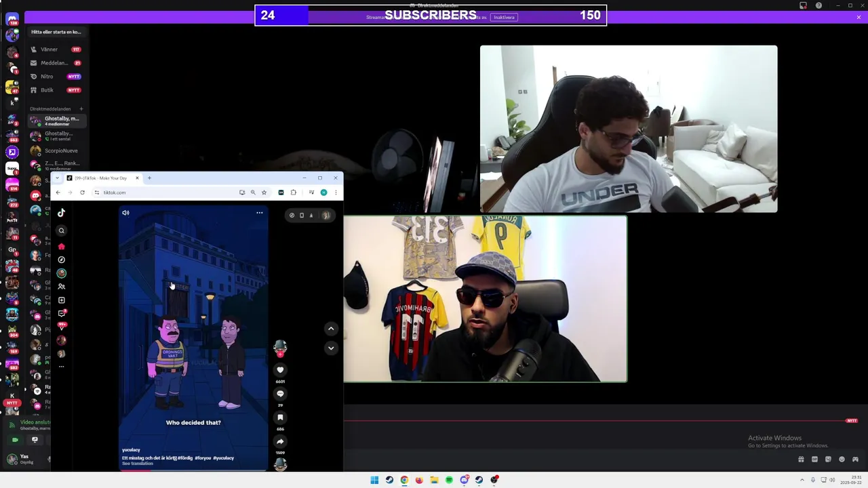Open TikTok Explore compass icon

(x=61, y=260)
